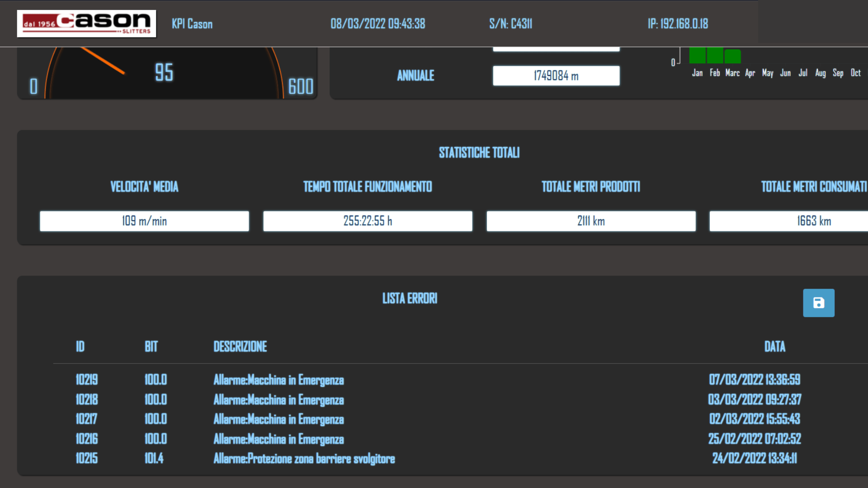
Task: Click the Cason Slitters logo
Action: pyautogui.click(x=86, y=23)
